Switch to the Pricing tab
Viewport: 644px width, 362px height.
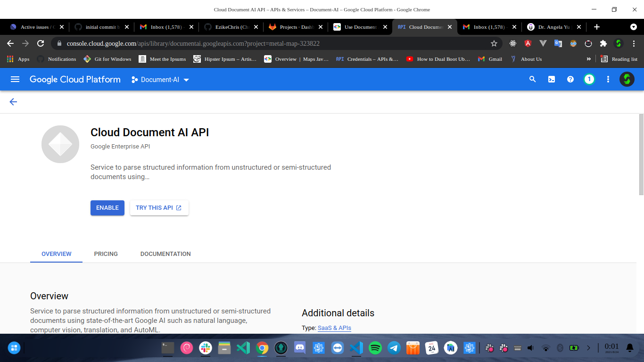coord(106,254)
